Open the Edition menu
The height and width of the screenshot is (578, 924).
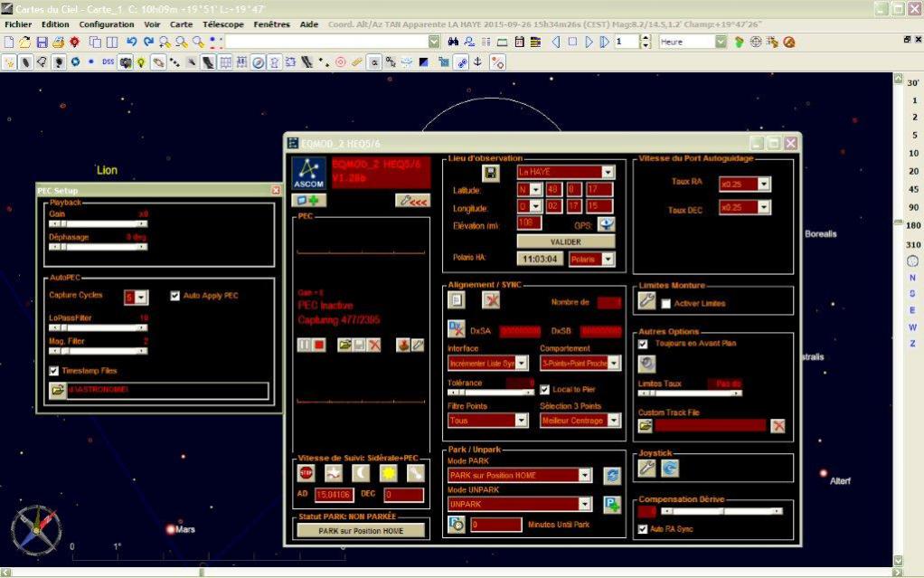coord(55,24)
